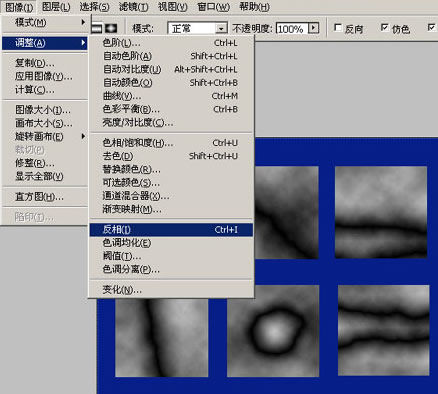
Task: Choose 直方图(H)... menu entry
Action: 45,197
